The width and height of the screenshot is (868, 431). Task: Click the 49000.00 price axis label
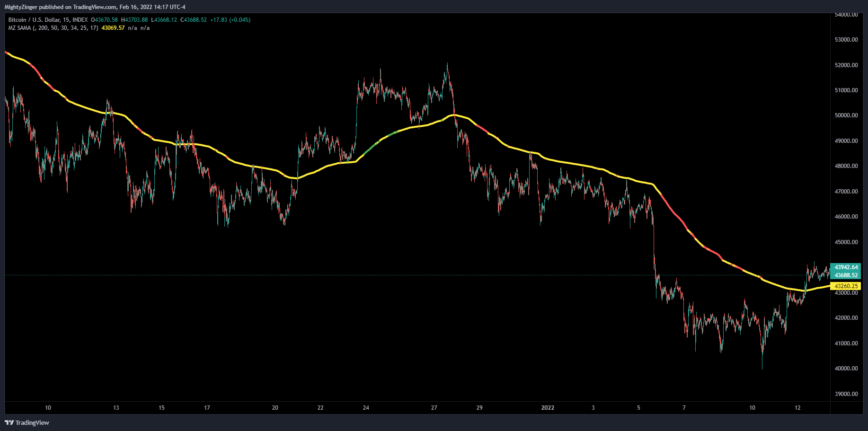click(846, 141)
